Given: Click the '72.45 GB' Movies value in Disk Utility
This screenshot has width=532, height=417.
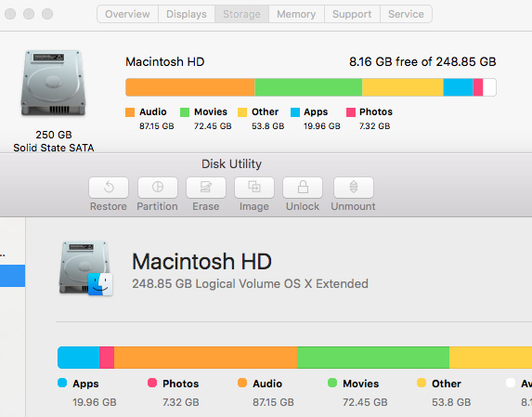Looking at the screenshot, I should tap(365, 402).
